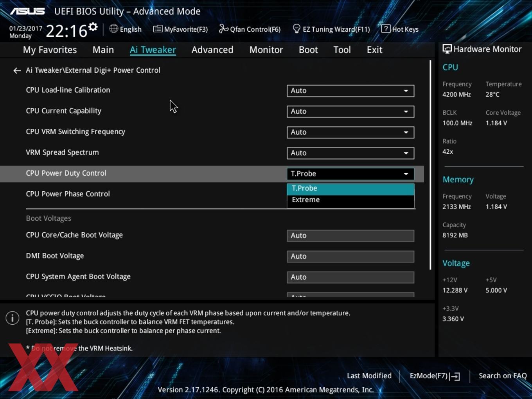Select the CPU Current Capability label

pyautogui.click(x=63, y=111)
